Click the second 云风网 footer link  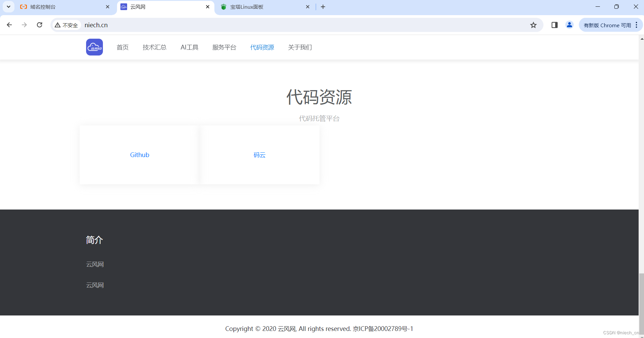click(x=95, y=285)
